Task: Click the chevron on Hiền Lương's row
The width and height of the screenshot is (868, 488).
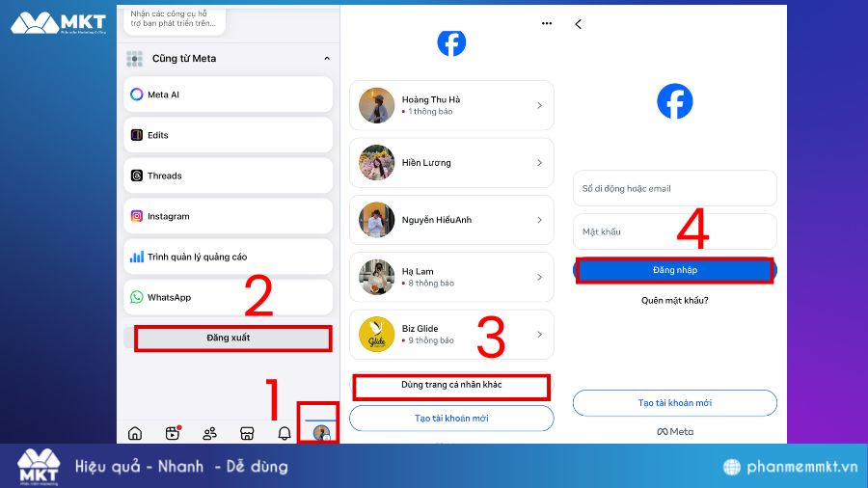Action: (x=539, y=163)
